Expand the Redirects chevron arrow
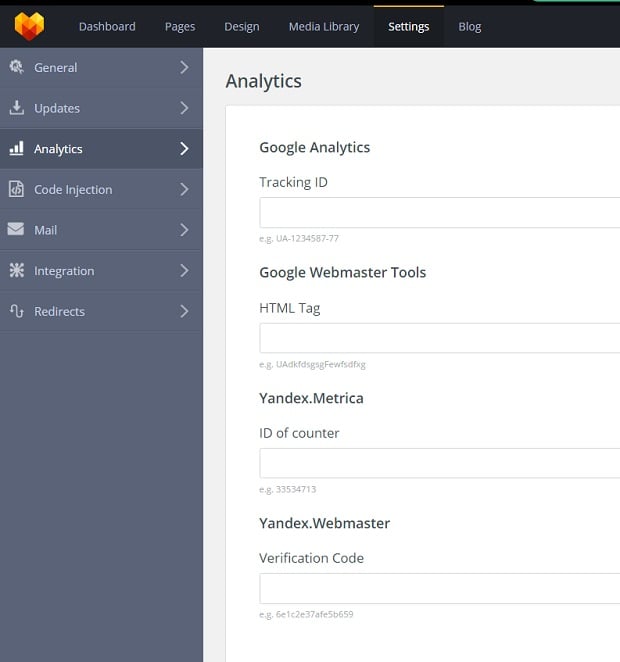 coord(184,311)
